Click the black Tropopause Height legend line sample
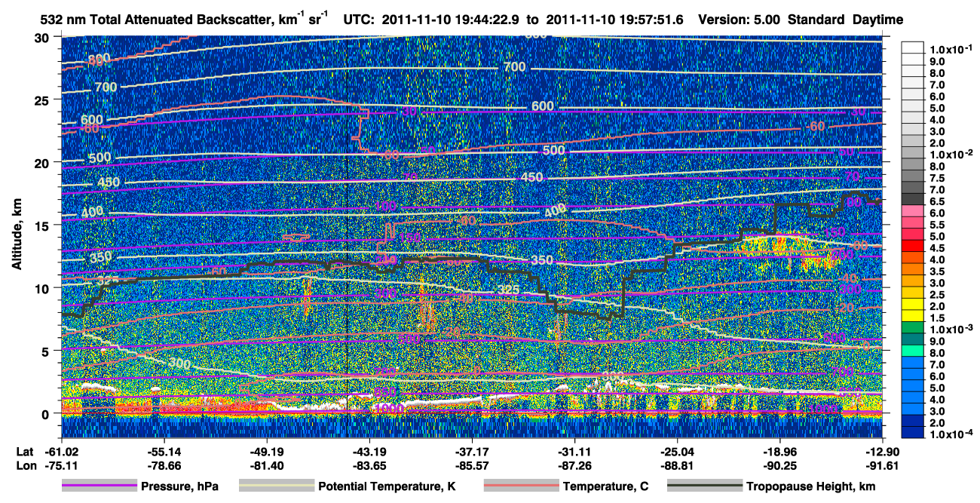The width and height of the screenshot is (980, 503). coord(705,486)
